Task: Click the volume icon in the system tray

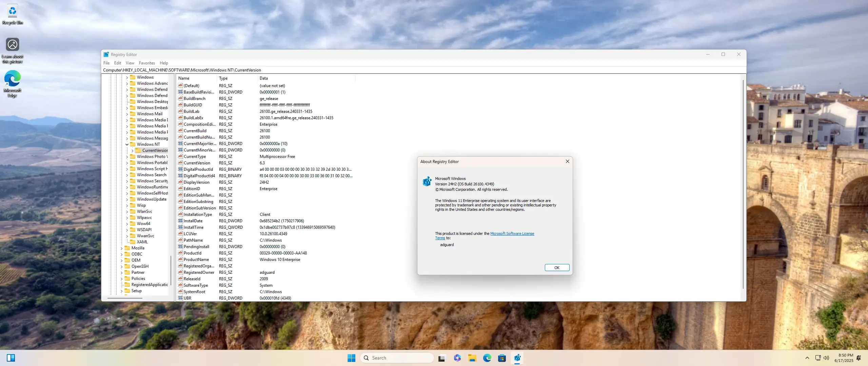Action: click(x=826, y=358)
